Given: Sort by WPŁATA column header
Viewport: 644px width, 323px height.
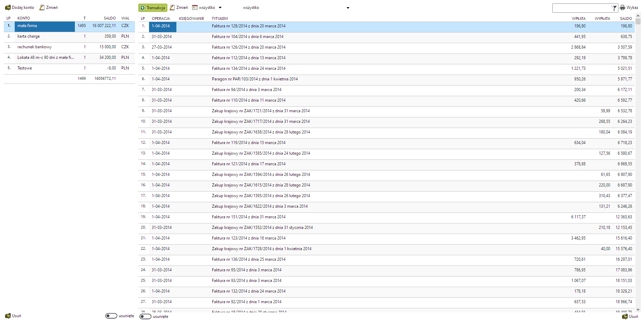Looking at the screenshot, I should 578,18.
